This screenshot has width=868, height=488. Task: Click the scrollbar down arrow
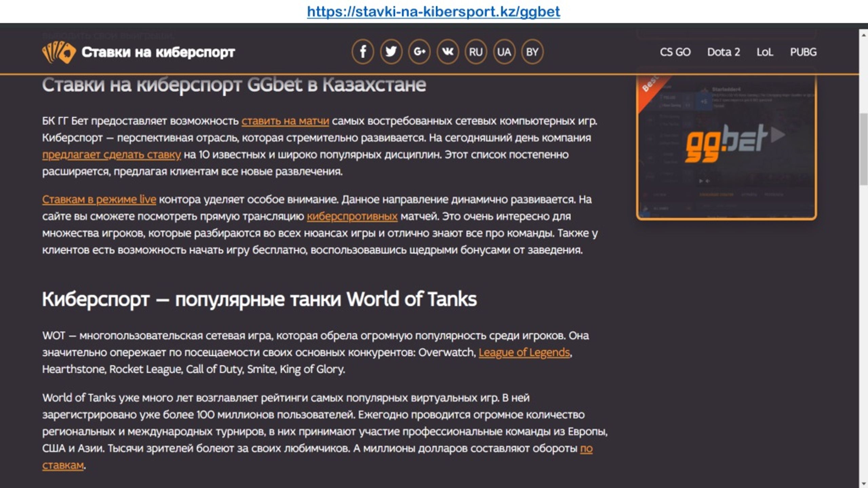click(x=864, y=483)
